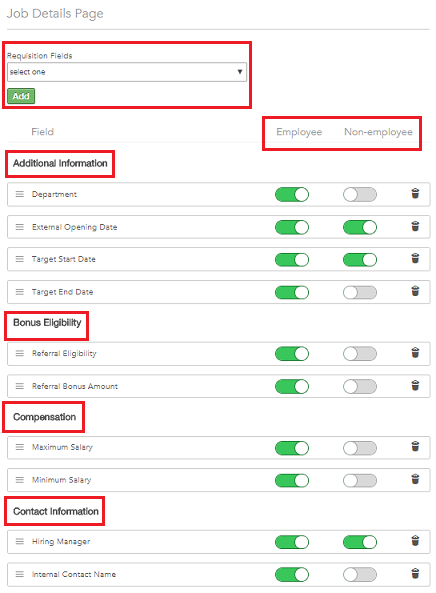Disable Minimum Salary Employee toggle
Image resolution: width=436 pixels, height=593 pixels.
point(292,481)
